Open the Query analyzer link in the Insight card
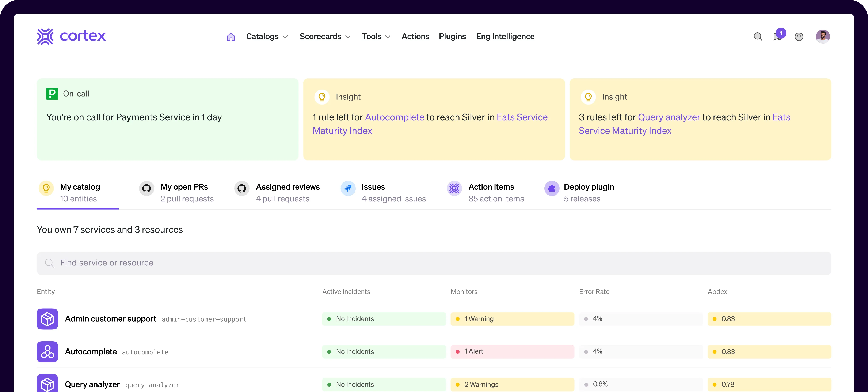868x392 pixels. (x=669, y=117)
